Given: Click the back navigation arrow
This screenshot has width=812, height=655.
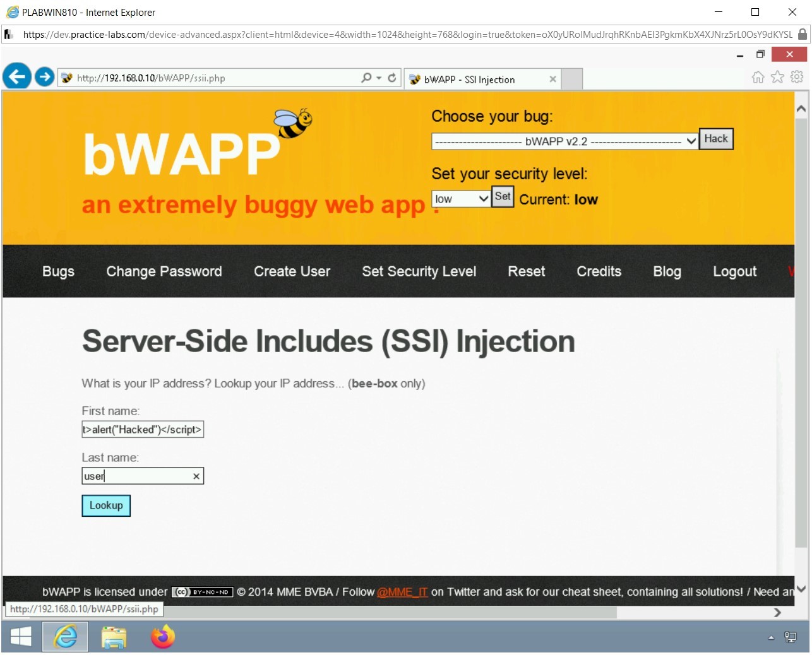Looking at the screenshot, I should pos(16,76).
